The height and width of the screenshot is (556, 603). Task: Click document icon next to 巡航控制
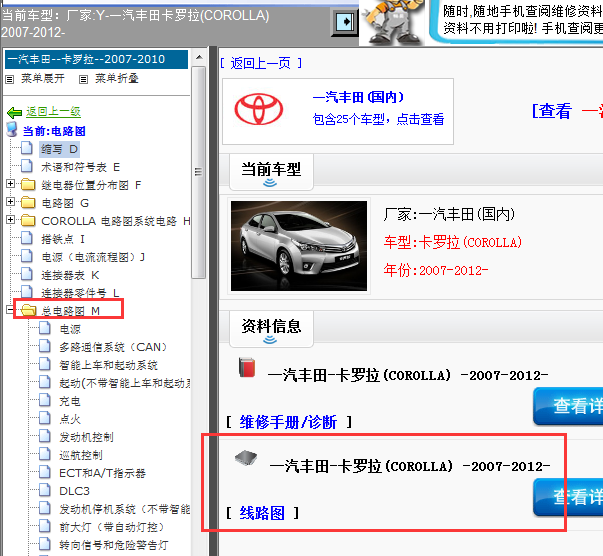(45, 454)
